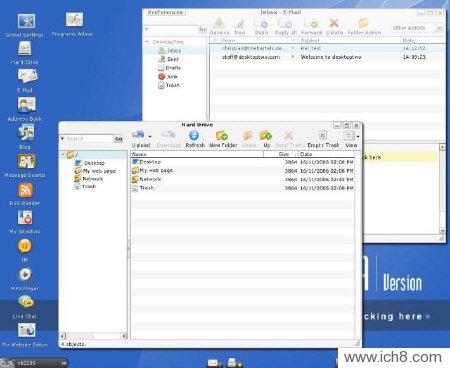Collapse the root folder in Hard Drive tree
This screenshot has width=450, height=368.
[x=63, y=155]
